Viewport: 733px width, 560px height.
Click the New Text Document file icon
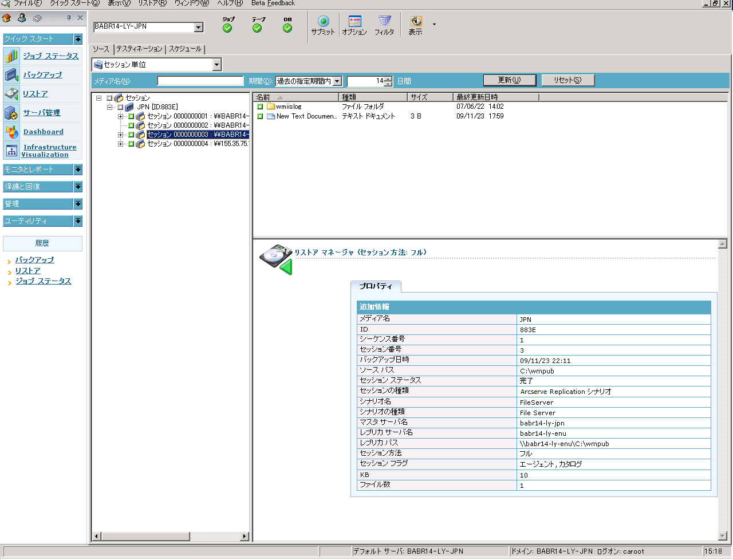click(271, 116)
